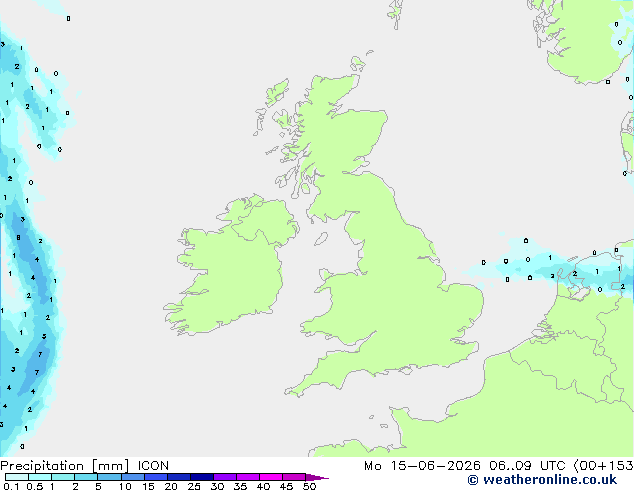Click the '10' legend scale label
Image resolution: width=634 pixels, height=490 pixels.
pos(125,486)
